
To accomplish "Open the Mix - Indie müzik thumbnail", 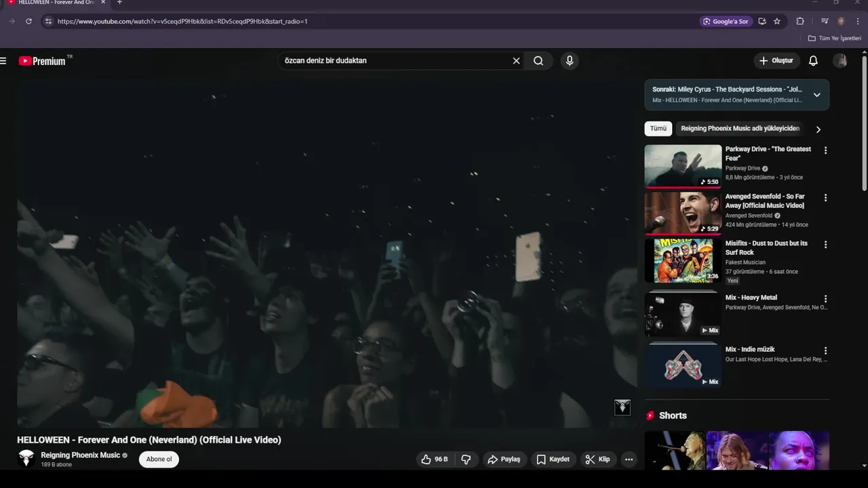I will pyautogui.click(x=683, y=366).
